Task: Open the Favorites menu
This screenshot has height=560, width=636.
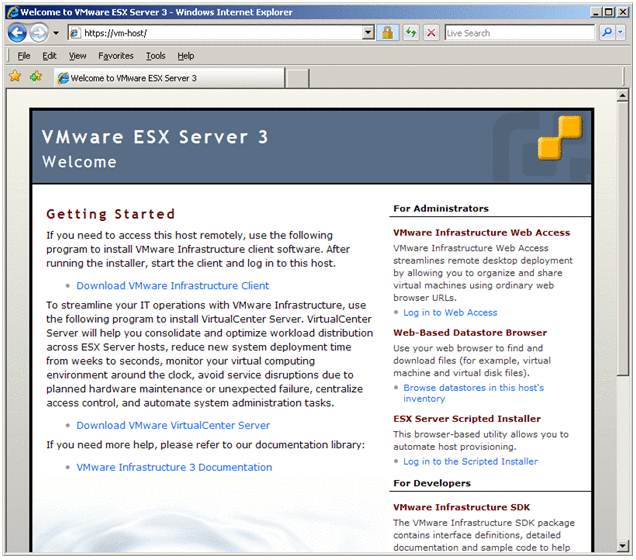Action: tap(116, 56)
